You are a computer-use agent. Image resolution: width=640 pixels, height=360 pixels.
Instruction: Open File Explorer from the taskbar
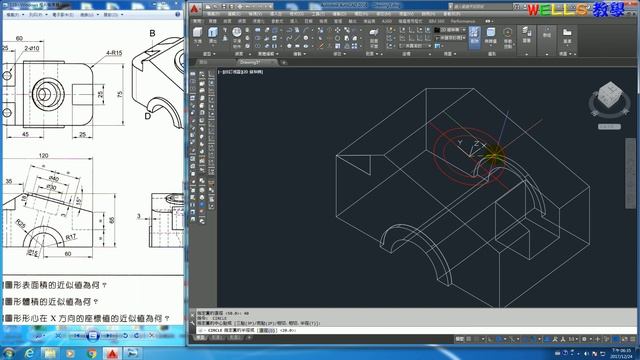pos(50,353)
